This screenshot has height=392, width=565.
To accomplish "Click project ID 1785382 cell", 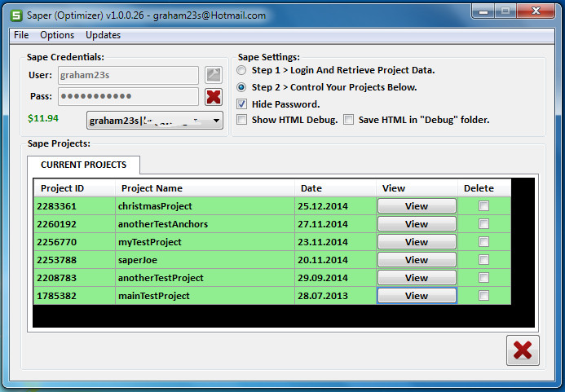I will click(x=74, y=296).
